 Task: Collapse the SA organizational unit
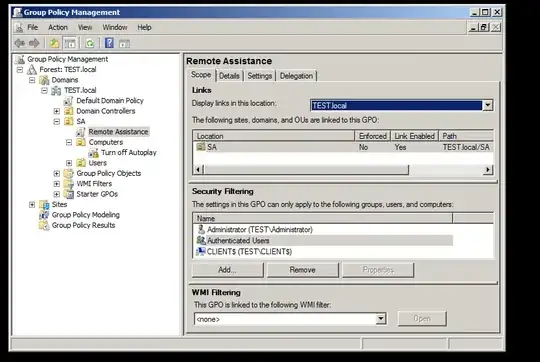point(57,122)
